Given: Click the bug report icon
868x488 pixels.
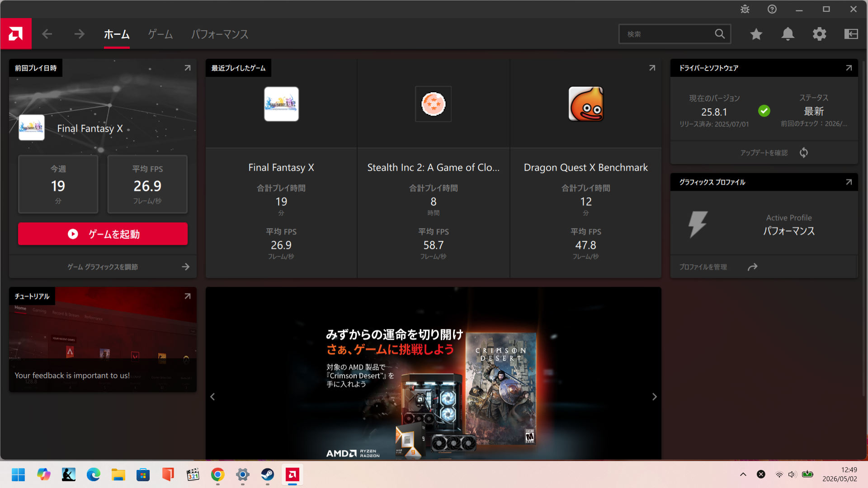Looking at the screenshot, I should point(745,9).
